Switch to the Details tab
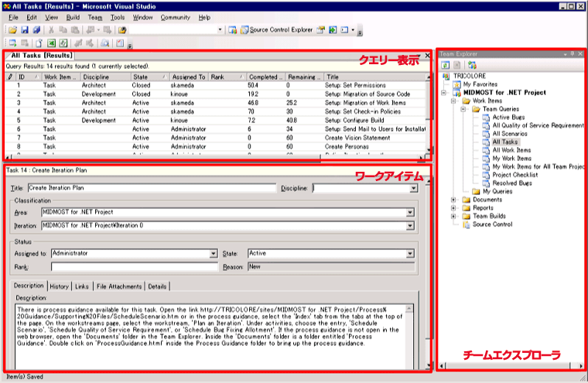This screenshot has height=383, width=588. [157, 286]
